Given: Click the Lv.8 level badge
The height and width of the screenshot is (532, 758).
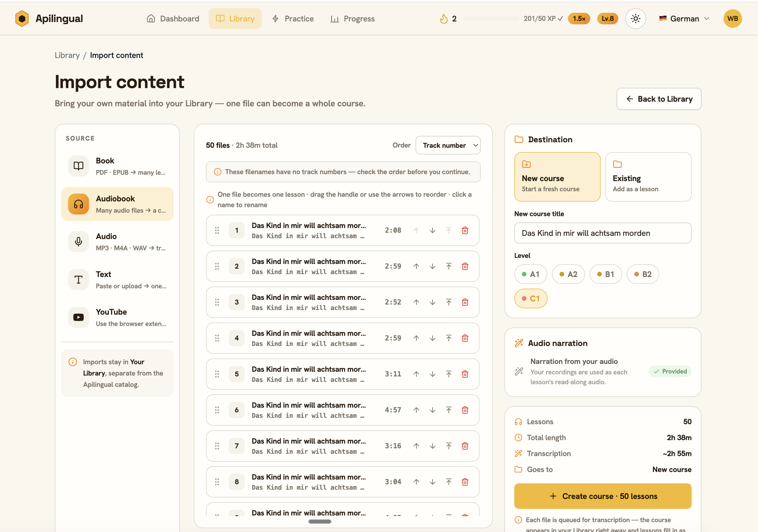Looking at the screenshot, I should pos(607,19).
